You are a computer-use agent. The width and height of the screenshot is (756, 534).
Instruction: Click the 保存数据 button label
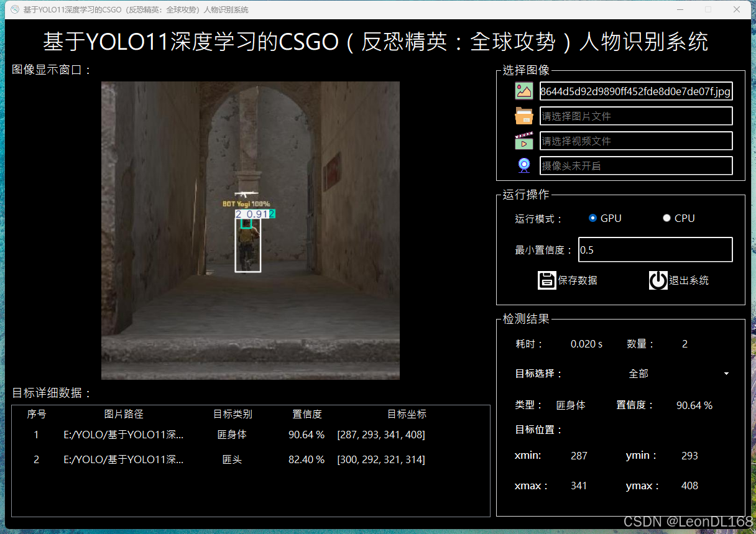(x=578, y=280)
